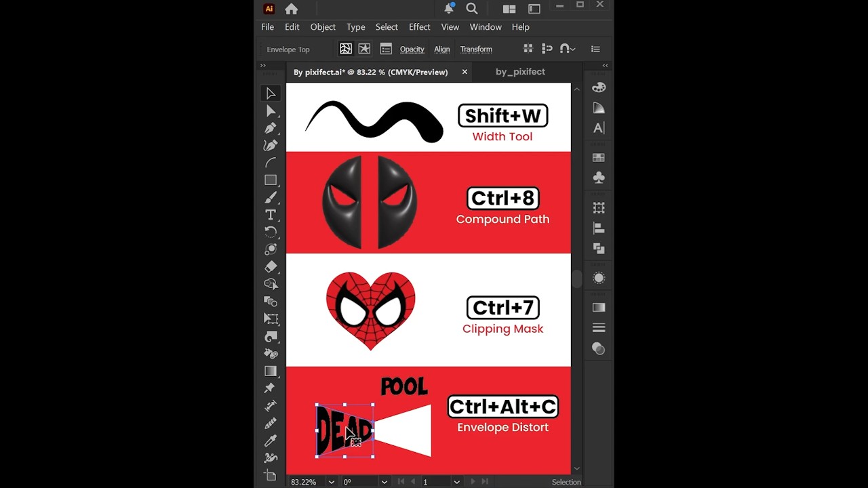868x488 pixels.
Task: Select the Gradient tool in toolbar
Action: tap(271, 371)
